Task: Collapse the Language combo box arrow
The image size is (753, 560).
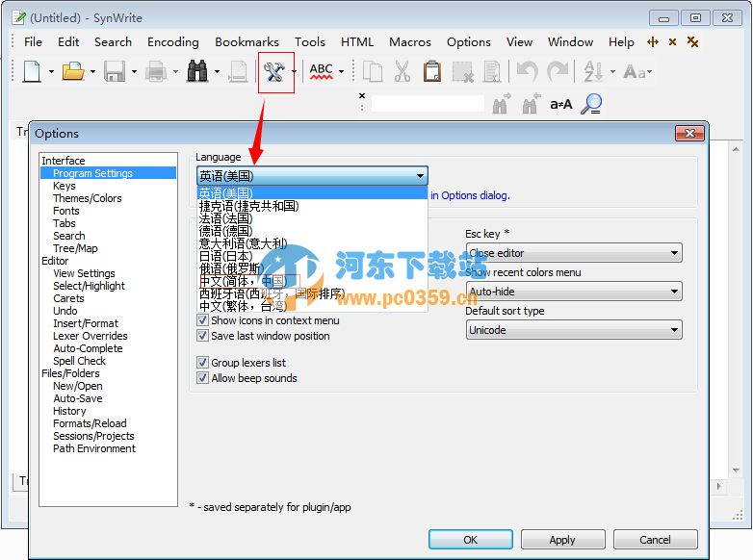Action: (x=420, y=176)
